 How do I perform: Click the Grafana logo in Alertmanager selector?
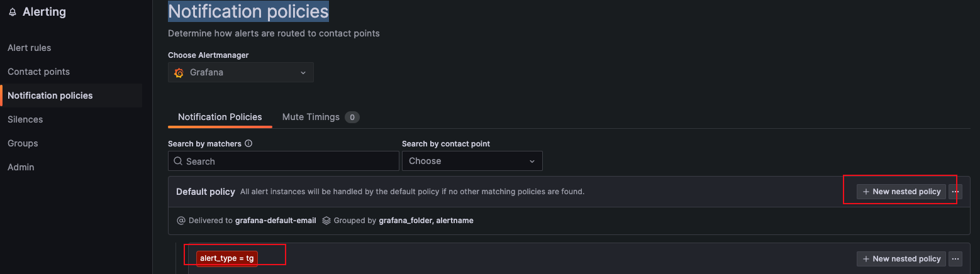(x=179, y=72)
